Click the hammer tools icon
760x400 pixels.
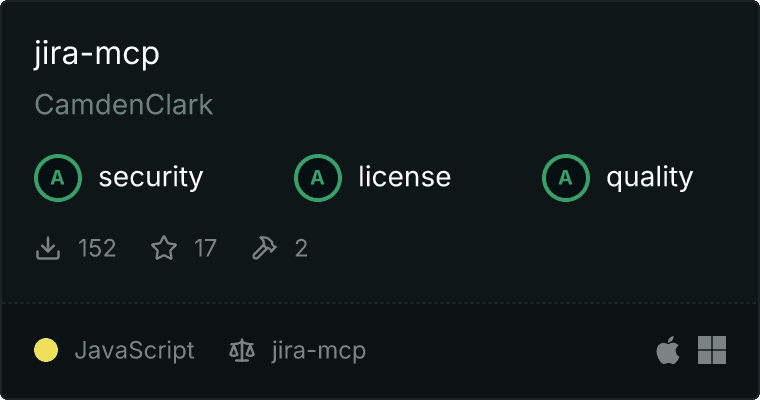[x=264, y=248]
